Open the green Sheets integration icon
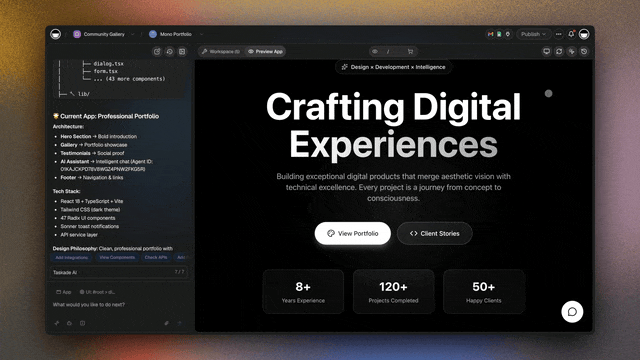 click(x=499, y=34)
